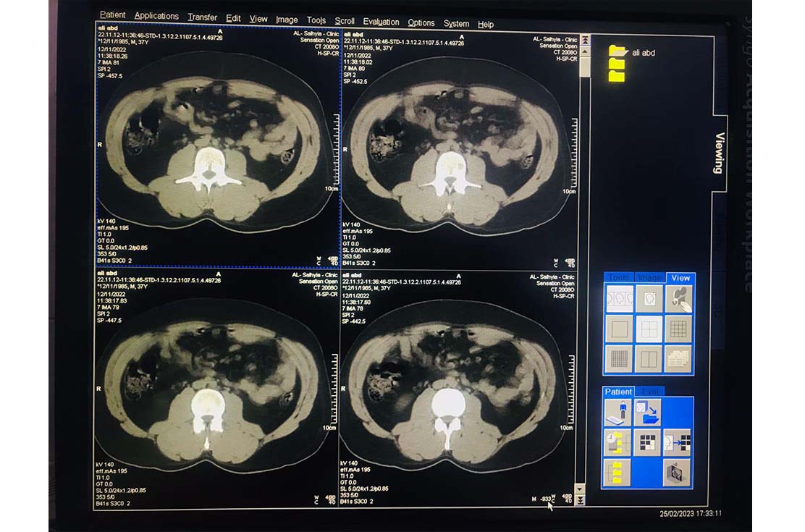Open the Patient menu
This screenshot has height=532, width=805.
click(x=112, y=15)
